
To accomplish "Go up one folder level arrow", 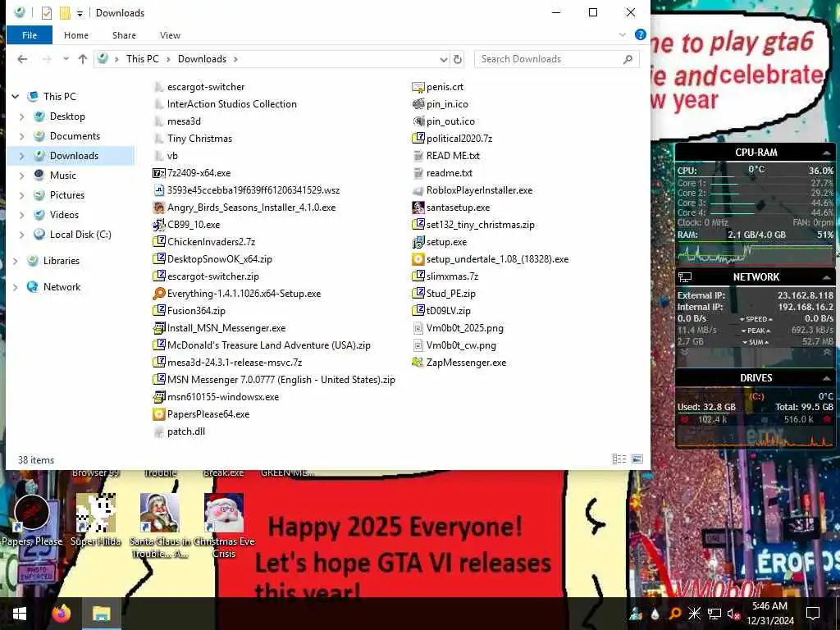I will (x=83, y=59).
